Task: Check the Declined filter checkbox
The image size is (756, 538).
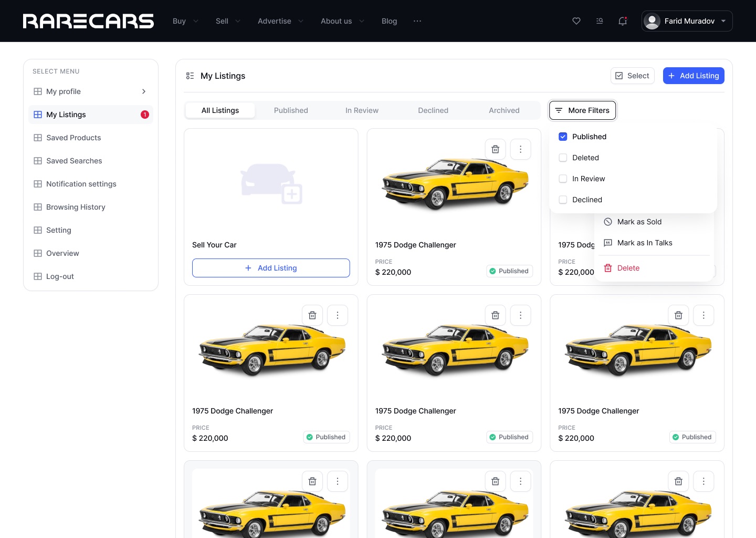Action: click(x=563, y=200)
